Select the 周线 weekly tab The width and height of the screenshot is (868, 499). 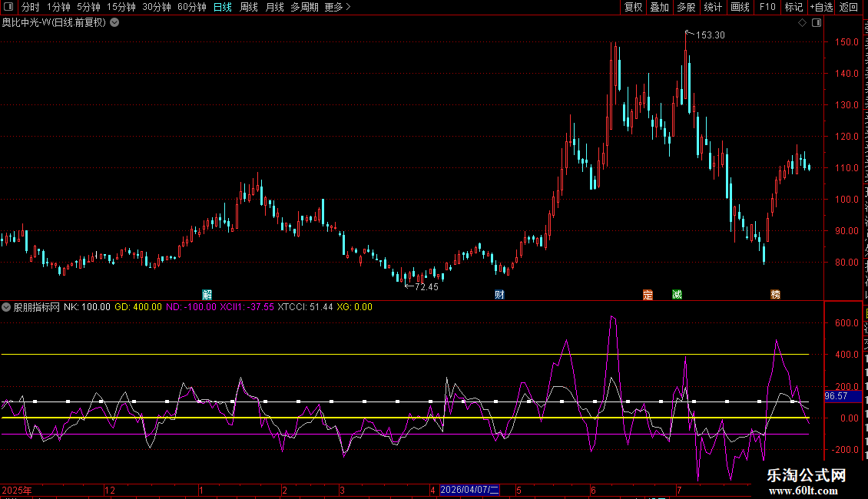pyautogui.click(x=249, y=7)
